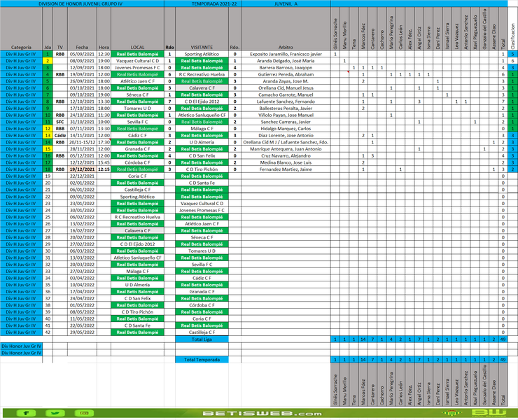The image size is (518, 420).
Task: Select referee Gutierrez Pereda, Abraham
Action: pos(286,74)
